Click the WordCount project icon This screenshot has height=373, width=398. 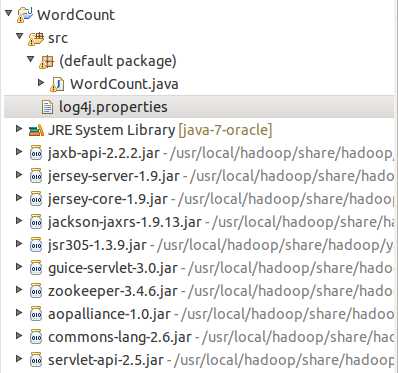click(x=25, y=15)
